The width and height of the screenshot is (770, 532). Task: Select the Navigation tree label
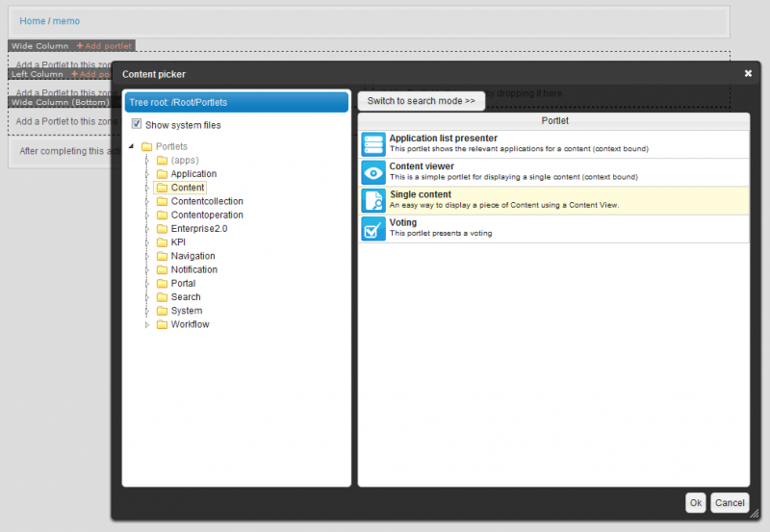pos(193,256)
